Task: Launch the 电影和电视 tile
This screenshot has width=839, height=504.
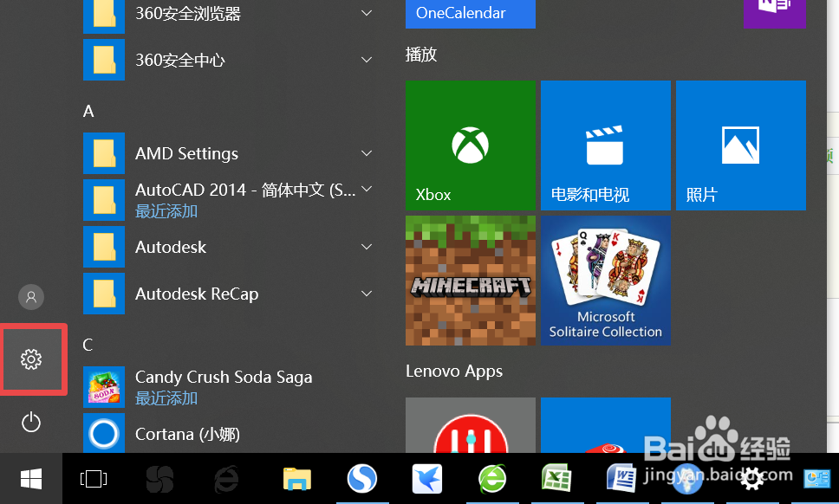Action: (606, 145)
